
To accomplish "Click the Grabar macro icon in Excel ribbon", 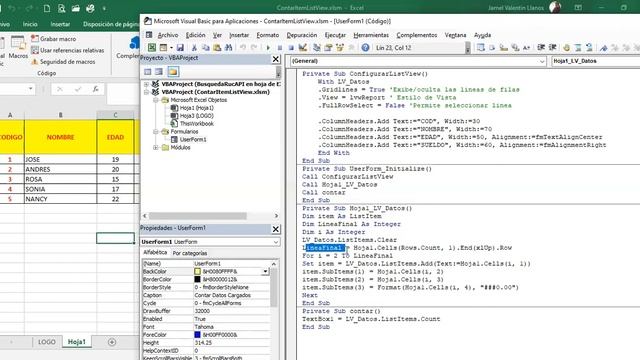I will pos(35,39).
